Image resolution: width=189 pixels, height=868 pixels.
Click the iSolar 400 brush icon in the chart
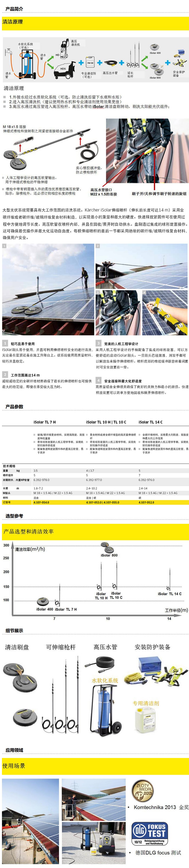pyautogui.click(x=43, y=601)
